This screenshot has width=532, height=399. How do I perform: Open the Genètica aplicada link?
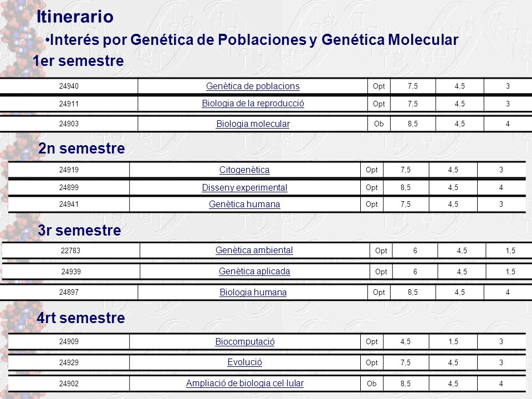point(254,272)
